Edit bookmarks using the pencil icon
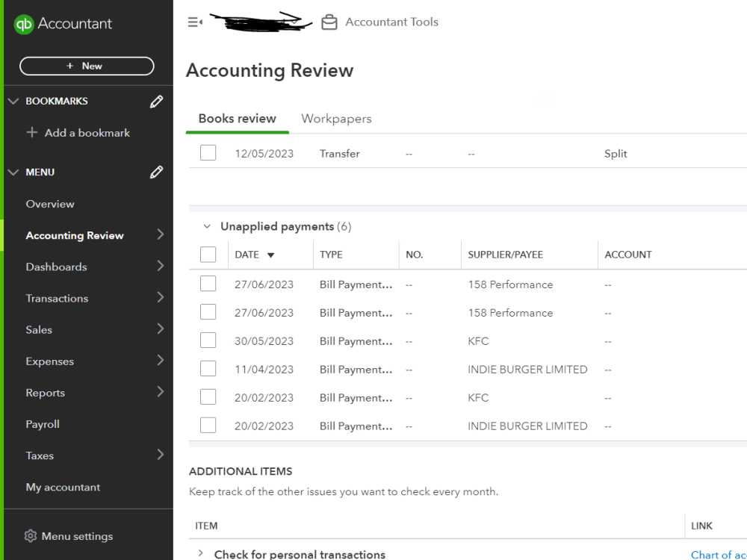Image resolution: width=747 pixels, height=560 pixels. [x=156, y=101]
